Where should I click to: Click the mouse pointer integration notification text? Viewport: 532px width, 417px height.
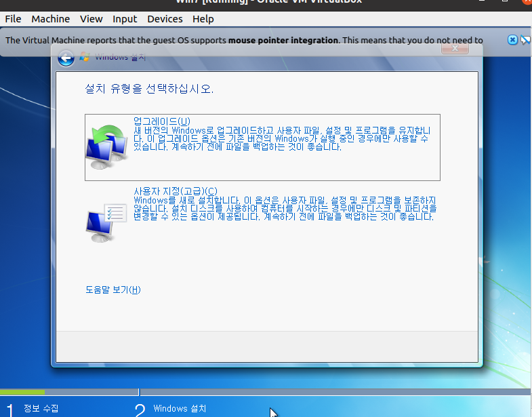coord(244,41)
